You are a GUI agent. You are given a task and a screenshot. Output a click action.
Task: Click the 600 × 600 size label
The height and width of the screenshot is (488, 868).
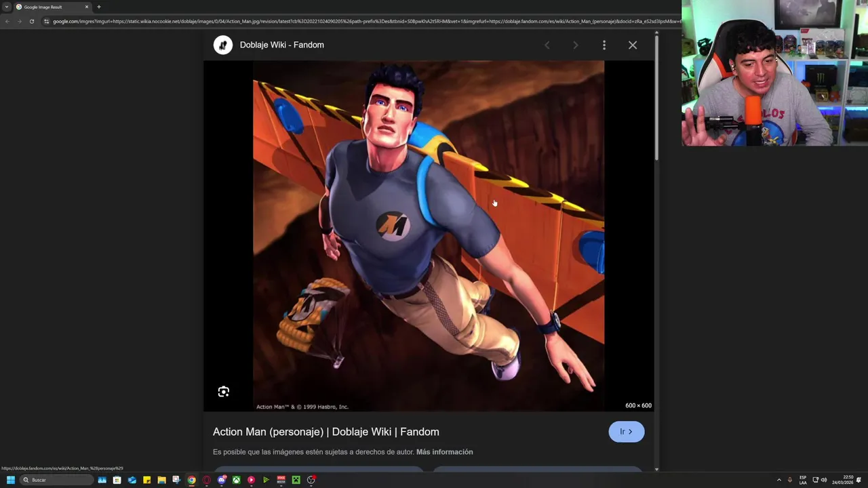pos(638,405)
